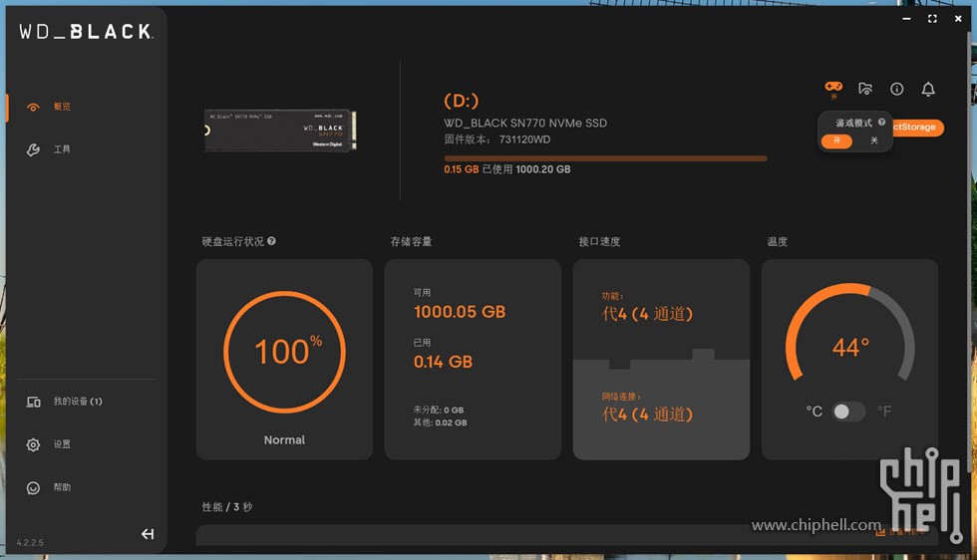The height and width of the screenshot is (560, 977).
Task: Click the 存储容量 heading
Action: 411,242
